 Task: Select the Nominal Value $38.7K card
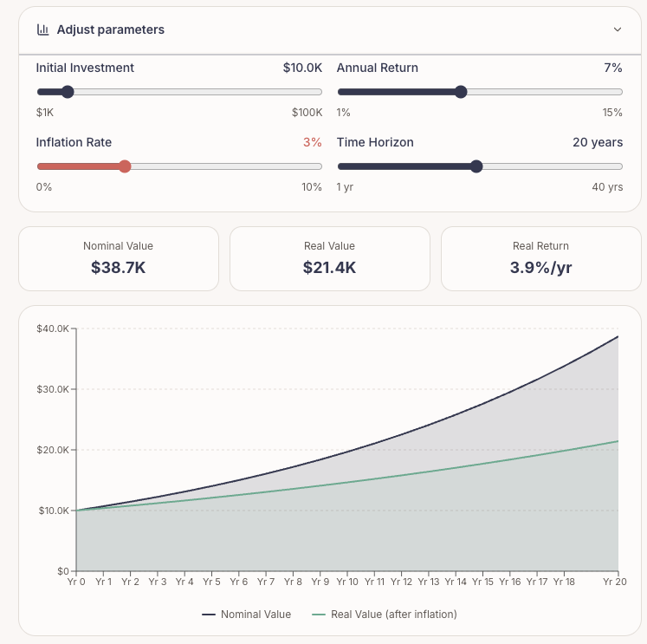(x=119, y=258)
